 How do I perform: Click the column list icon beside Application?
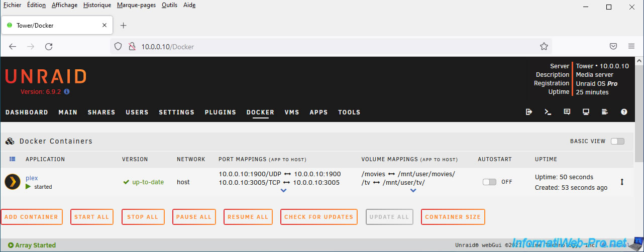13,159
